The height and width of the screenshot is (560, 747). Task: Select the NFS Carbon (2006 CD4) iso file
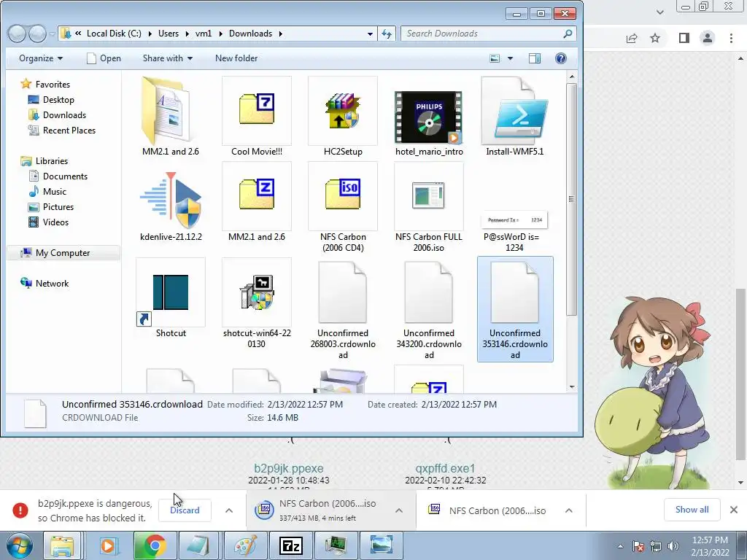click(343, 207)
